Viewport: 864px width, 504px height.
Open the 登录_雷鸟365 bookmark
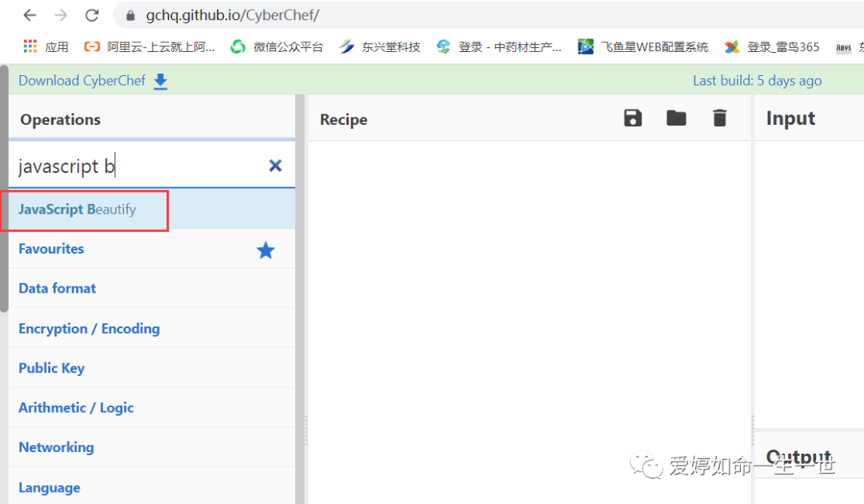point(771,47)
